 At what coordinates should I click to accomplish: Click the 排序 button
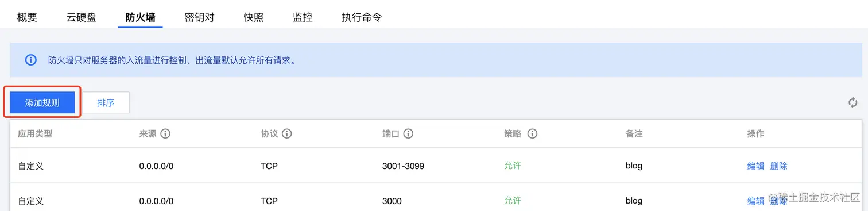[x=106, y=103]
